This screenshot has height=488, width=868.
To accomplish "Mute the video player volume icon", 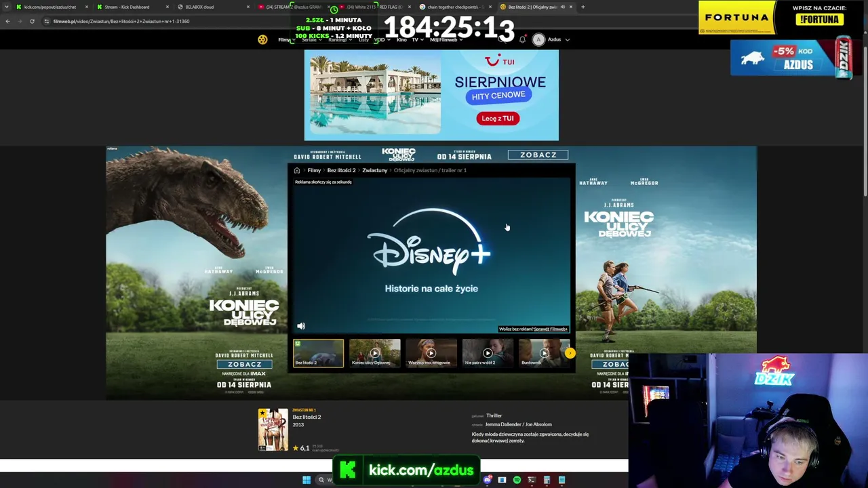I will click(301, 326).
